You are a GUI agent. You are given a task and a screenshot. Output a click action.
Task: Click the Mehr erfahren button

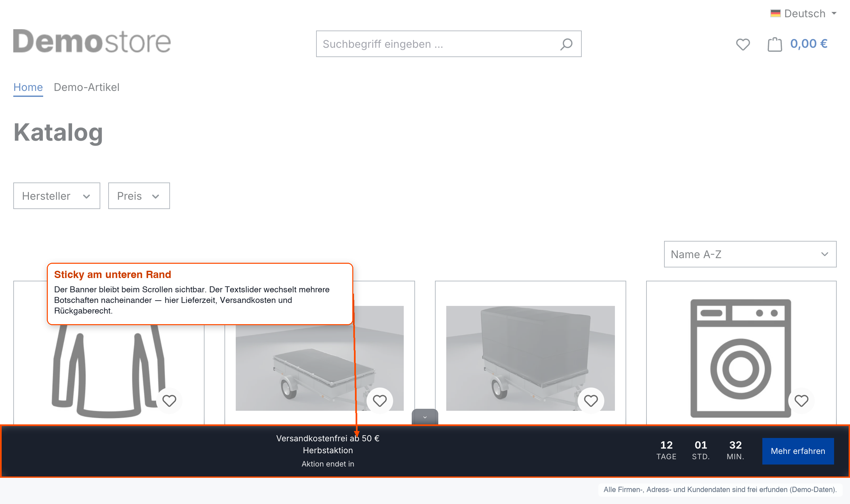tap(798, 451)
